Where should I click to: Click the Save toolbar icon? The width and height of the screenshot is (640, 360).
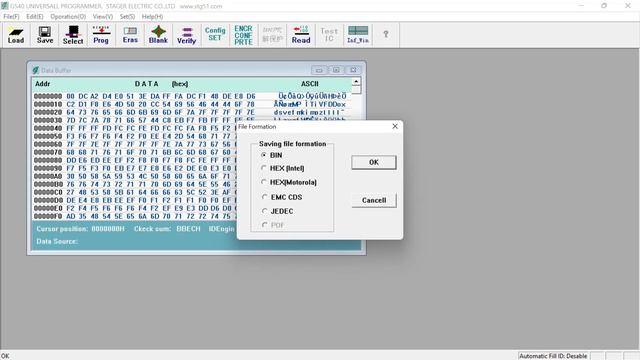click(x=45, y=35)
